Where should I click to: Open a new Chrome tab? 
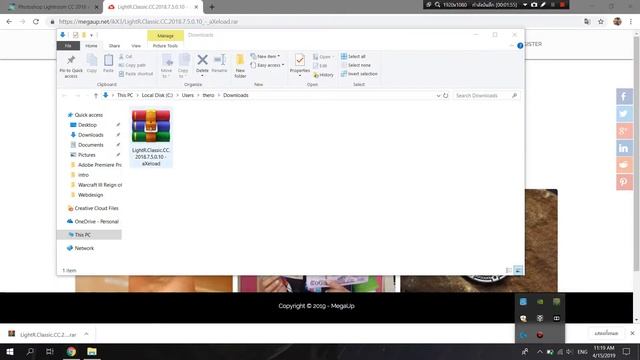tap(211, 7)
